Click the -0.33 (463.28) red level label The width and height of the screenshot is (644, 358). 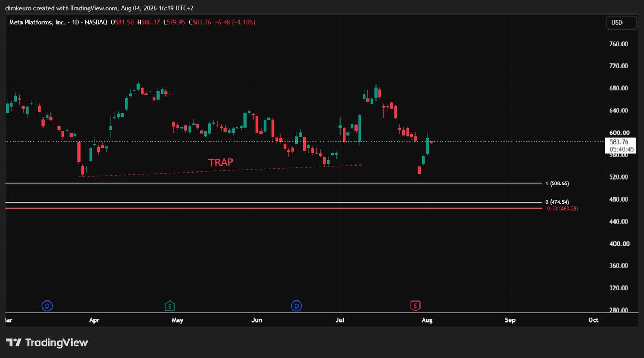coord(561,209)
